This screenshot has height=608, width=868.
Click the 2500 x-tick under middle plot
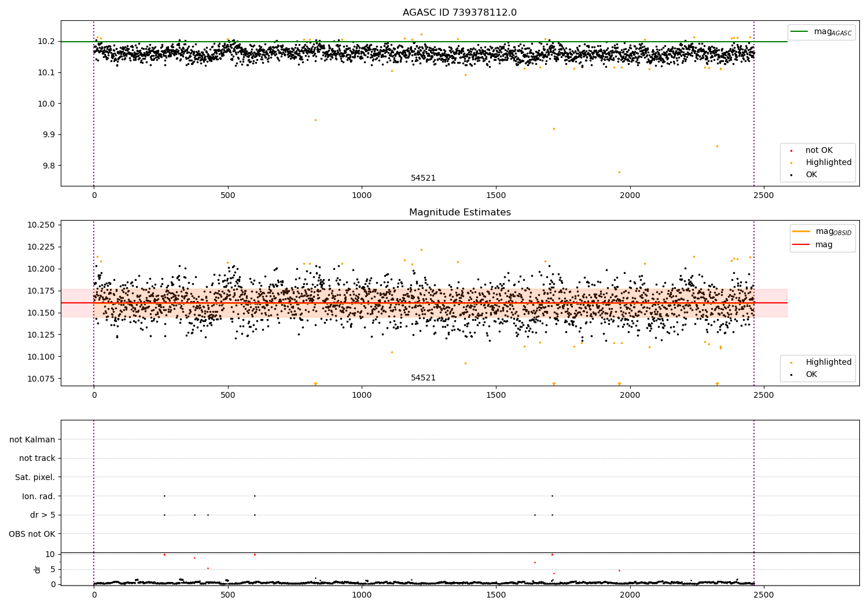click(x=764, y=395)
